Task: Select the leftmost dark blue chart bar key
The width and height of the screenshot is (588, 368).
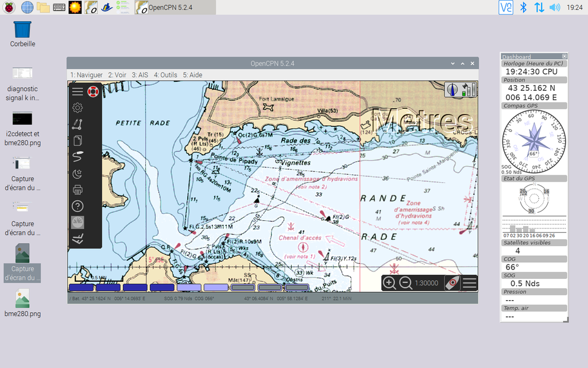Action: point(82,287)
